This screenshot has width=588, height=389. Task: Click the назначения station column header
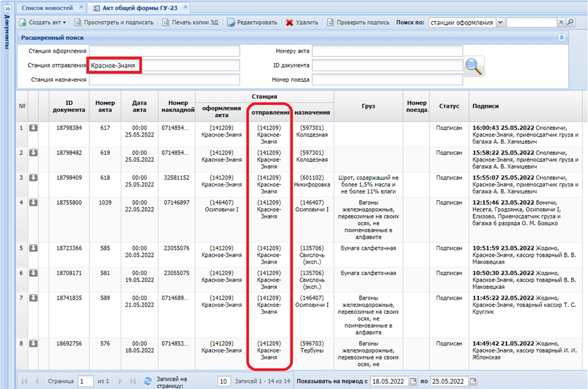[x=312, y=112]
